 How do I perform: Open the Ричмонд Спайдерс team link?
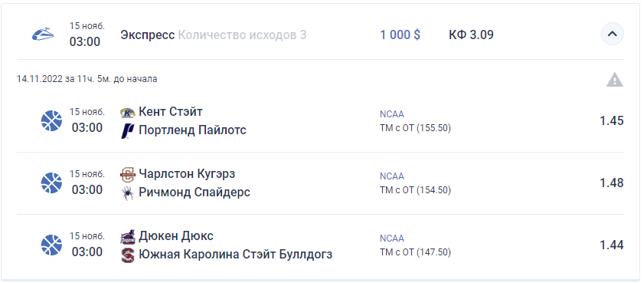195,192
